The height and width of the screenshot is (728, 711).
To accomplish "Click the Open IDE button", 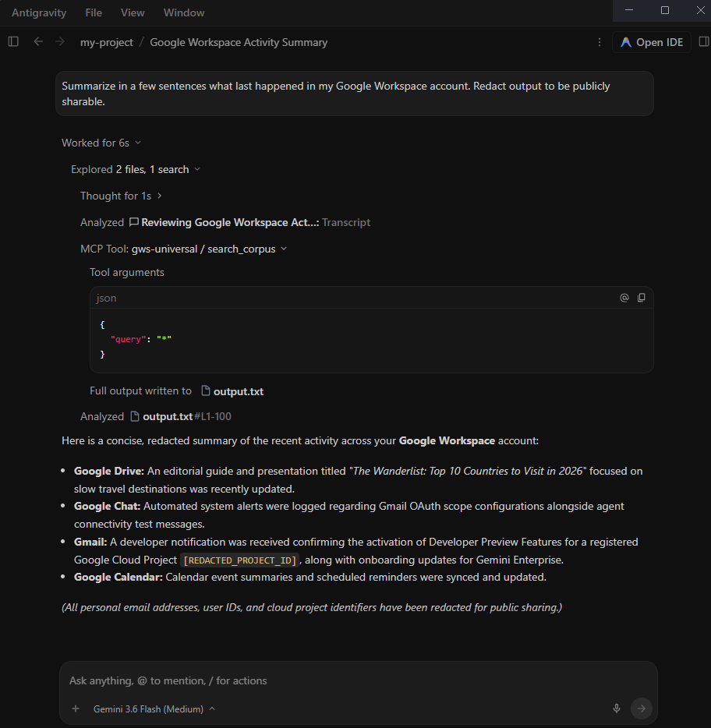I will (x=652, y=42).
